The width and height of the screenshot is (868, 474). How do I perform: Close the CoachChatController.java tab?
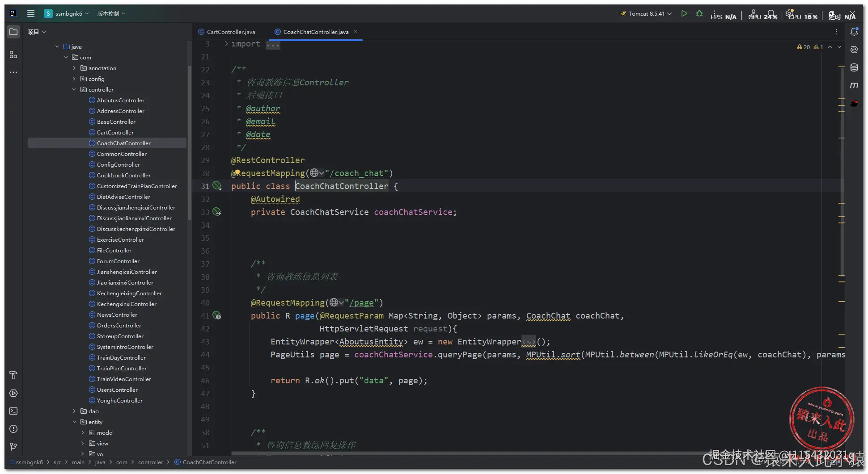click(x=356, y=32)
